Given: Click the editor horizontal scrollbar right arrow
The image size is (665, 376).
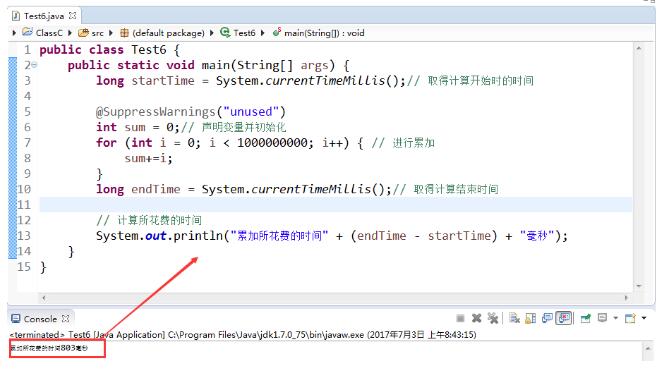Looking at the screenshot, I should click(x=626, y=298).
